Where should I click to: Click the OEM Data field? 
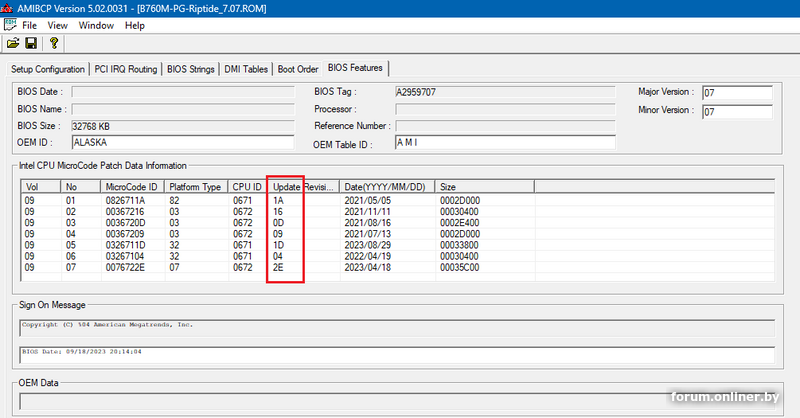click(x=397, y=401)
